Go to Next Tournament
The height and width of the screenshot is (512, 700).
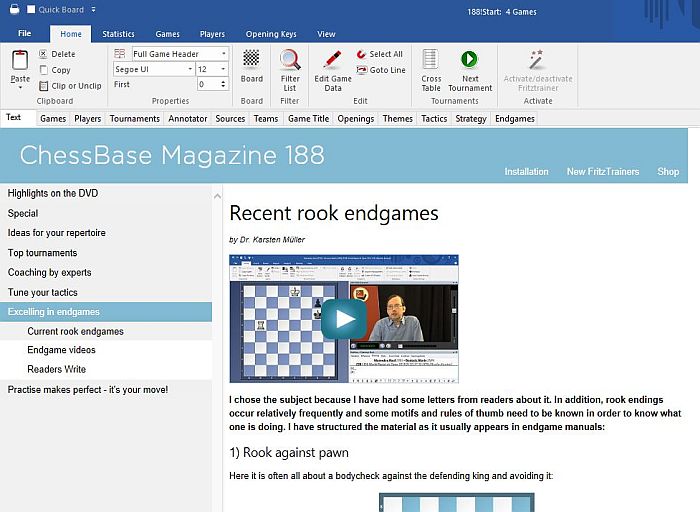click(470, 60)
